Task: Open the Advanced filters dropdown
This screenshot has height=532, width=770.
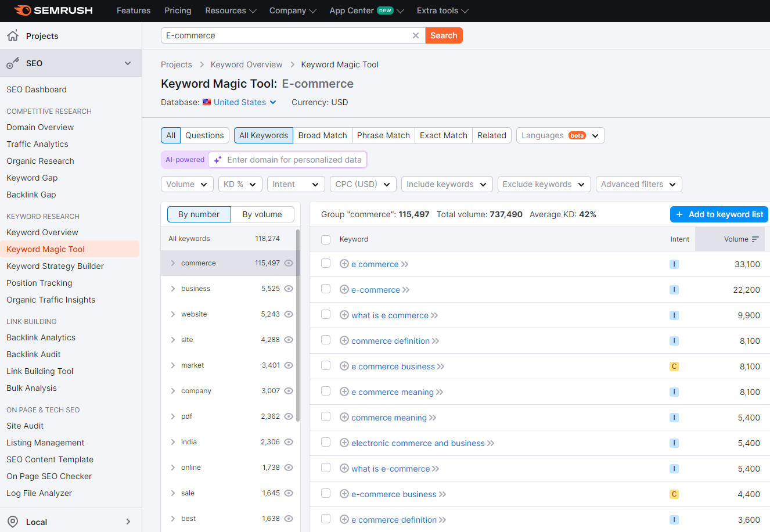Action: coord(639,184)
